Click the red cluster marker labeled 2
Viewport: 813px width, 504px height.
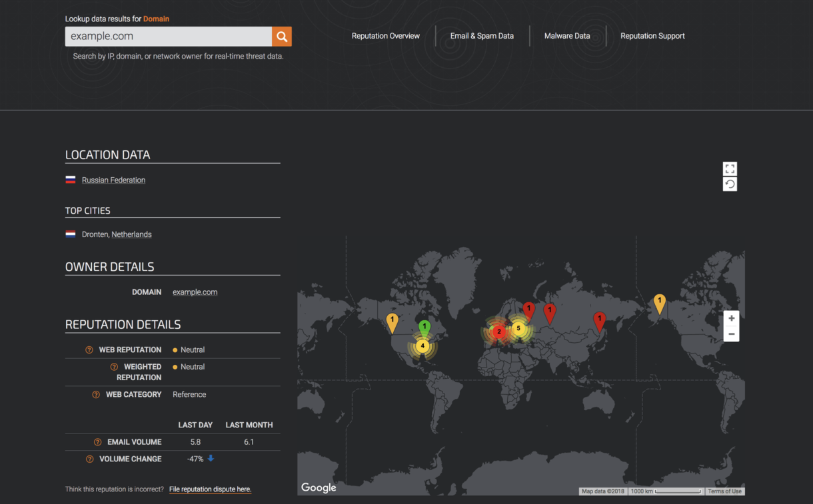tap(498, 332)
